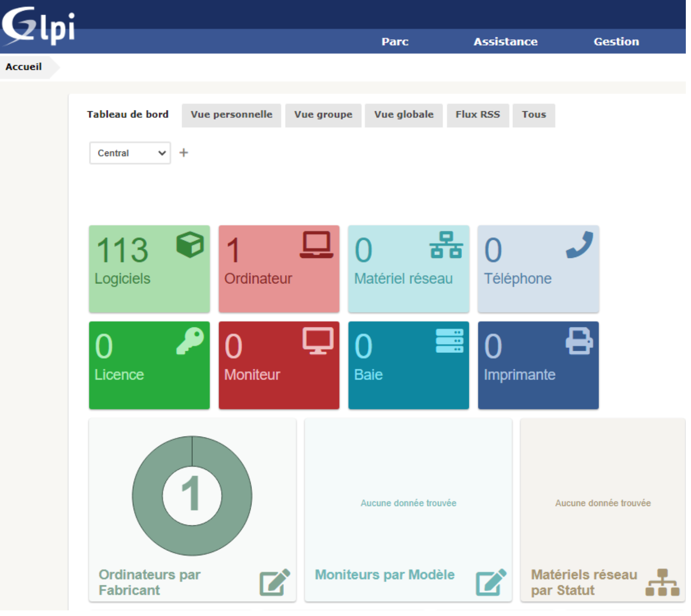Click edit icon on Ordinateurs par Fabricant
The image size is (691, 616).
[274, 583]
